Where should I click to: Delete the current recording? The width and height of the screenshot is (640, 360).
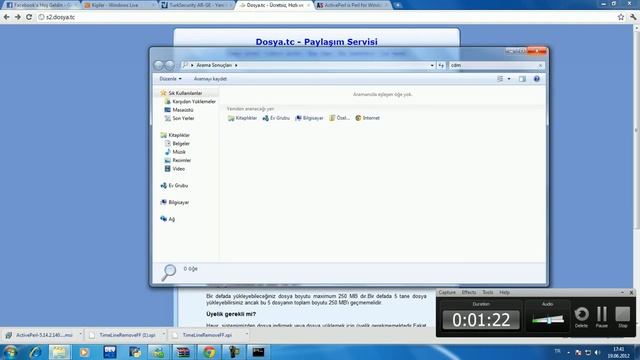[x=581, y=318]
